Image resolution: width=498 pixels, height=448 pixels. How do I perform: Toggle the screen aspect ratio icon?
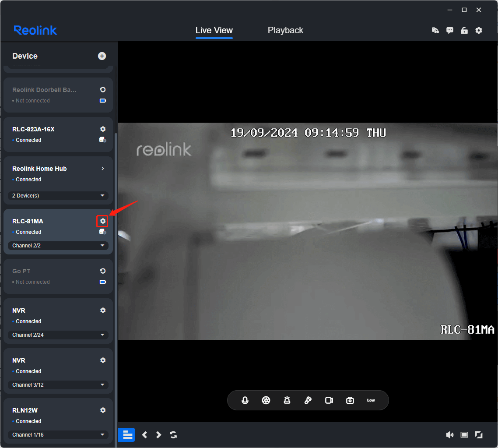click(x=464, y=435)
